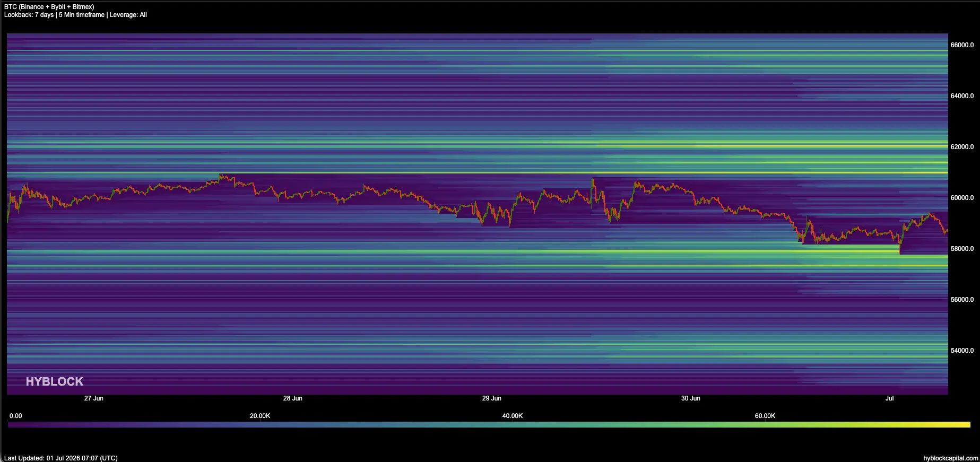Select the 58000.0 price axis label
This screenshot has width=980, height=462.
coord(962,249)
